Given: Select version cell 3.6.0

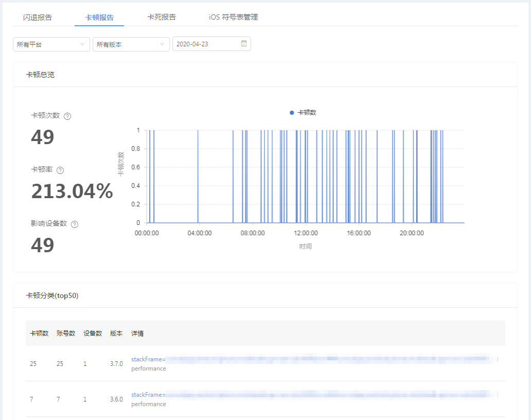Looking at the screenshot, I should [x=116, y=399].
